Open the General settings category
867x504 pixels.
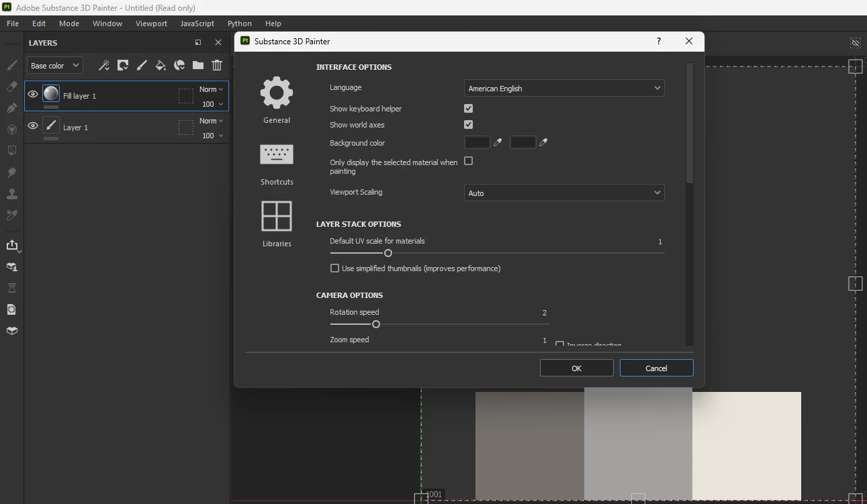pos(277,100)
